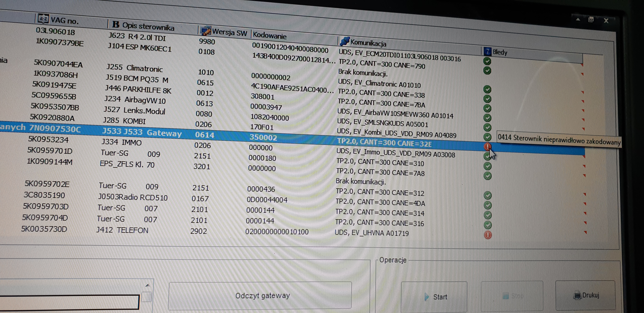
Task: Click green status icon for J285 KOMBI row
Action: (487, 137)
